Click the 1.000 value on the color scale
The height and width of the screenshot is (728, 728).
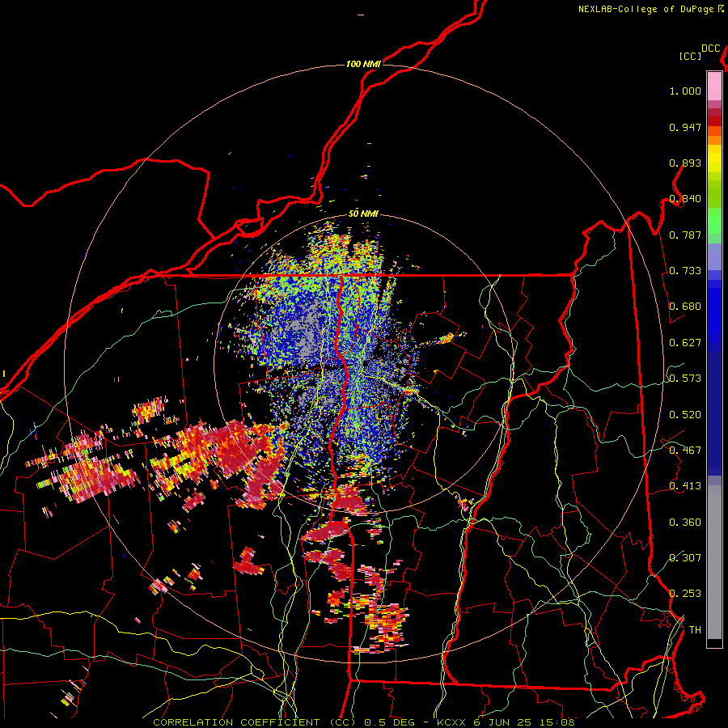click(x=685, y=91)
